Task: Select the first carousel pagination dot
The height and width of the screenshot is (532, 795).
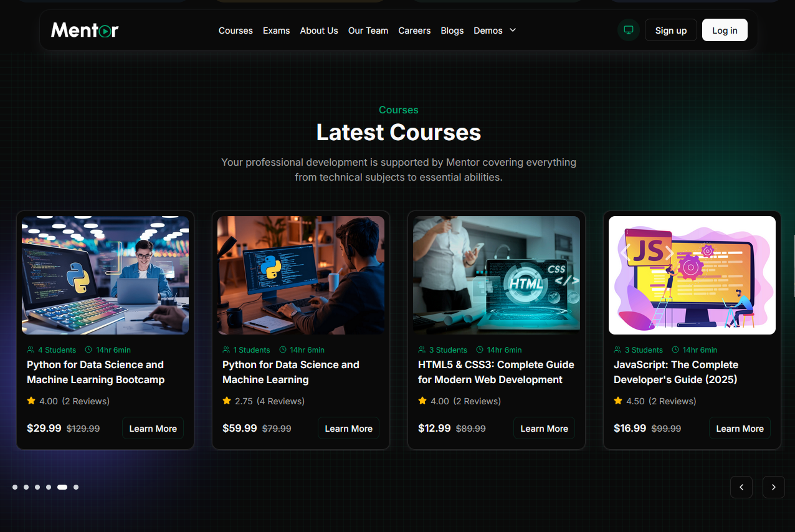Action: pyautogui.click(x=15, y=487)
